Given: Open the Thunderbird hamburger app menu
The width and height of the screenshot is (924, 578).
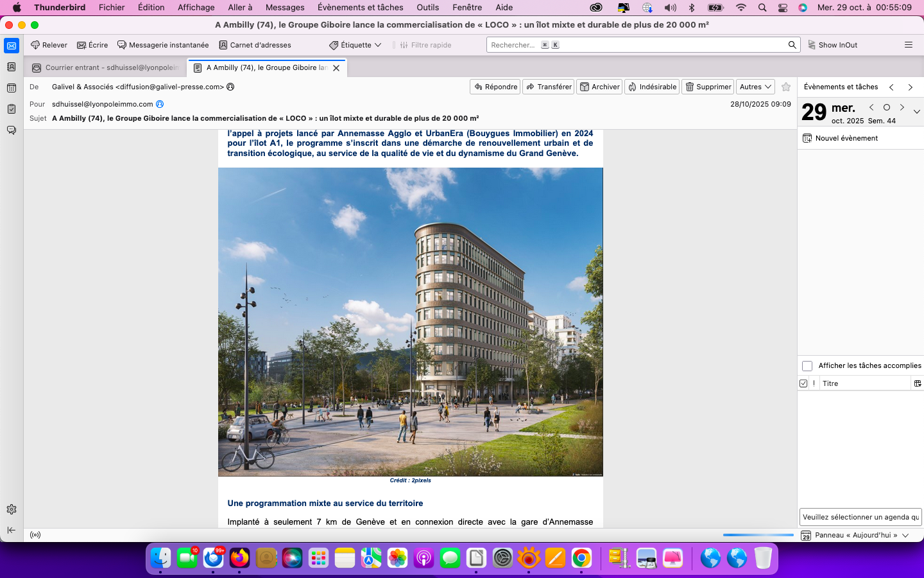Looking at the screenshot, I should pyautogui.click(x=908, y=45).
